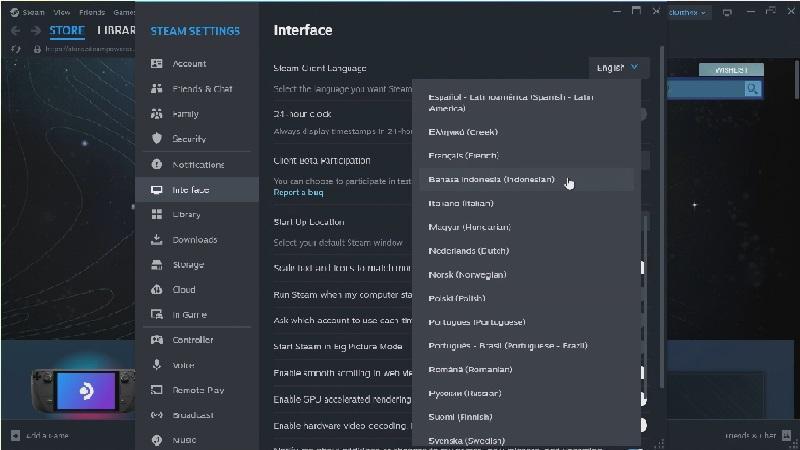Click the Friends & Chat sidebar icon
Image resolution: width=800 pixels, height=450 pixels.
pyautogui.click(x=157, y=88)
